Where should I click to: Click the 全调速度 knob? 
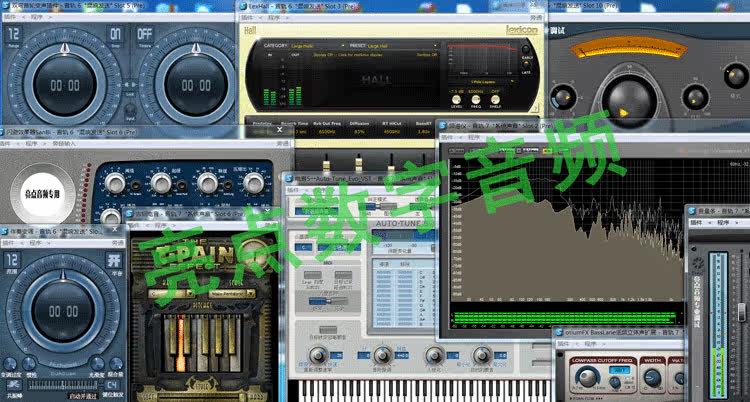click(x=10, y=363)
